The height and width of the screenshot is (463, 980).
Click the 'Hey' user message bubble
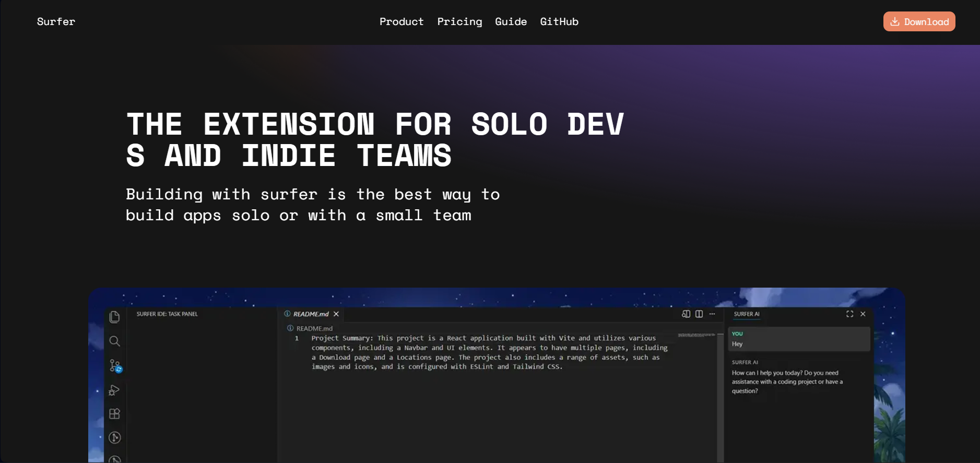pyautogui.click(x=799, y=339)
